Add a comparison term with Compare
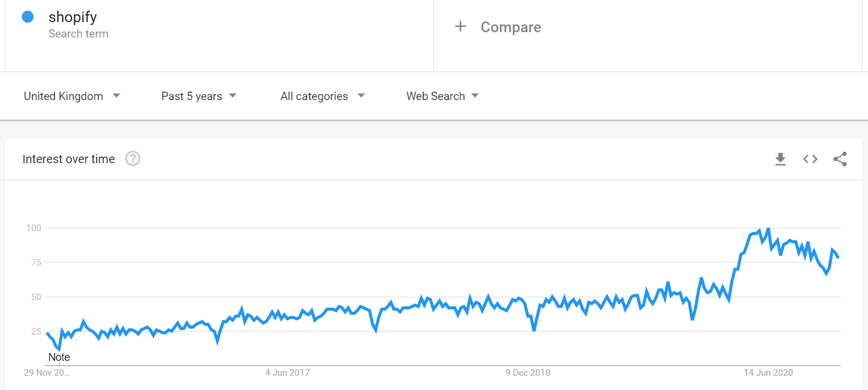Screen dimensions: 868x390 pyautogui.click(x=511, y=27)
